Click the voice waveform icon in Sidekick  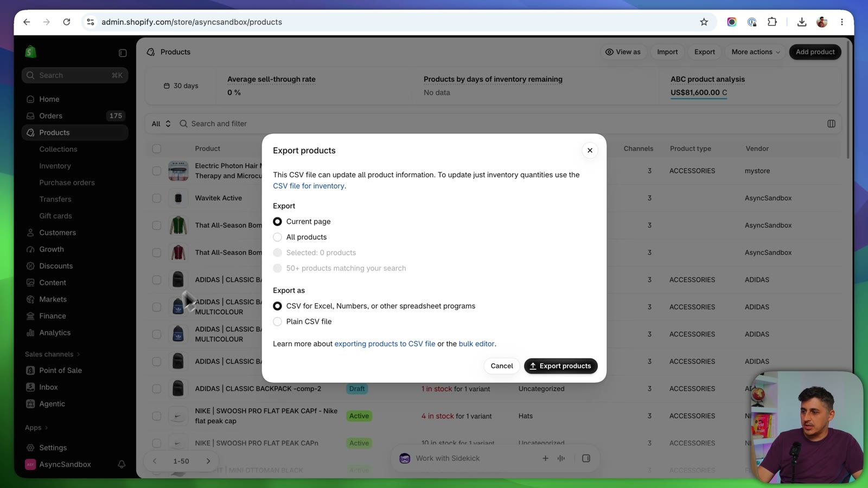561,459
